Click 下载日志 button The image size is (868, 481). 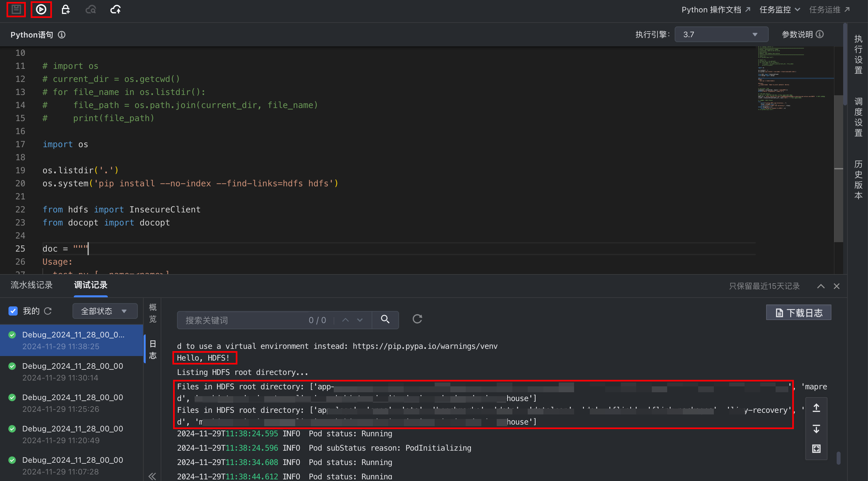tap(798, 313)
